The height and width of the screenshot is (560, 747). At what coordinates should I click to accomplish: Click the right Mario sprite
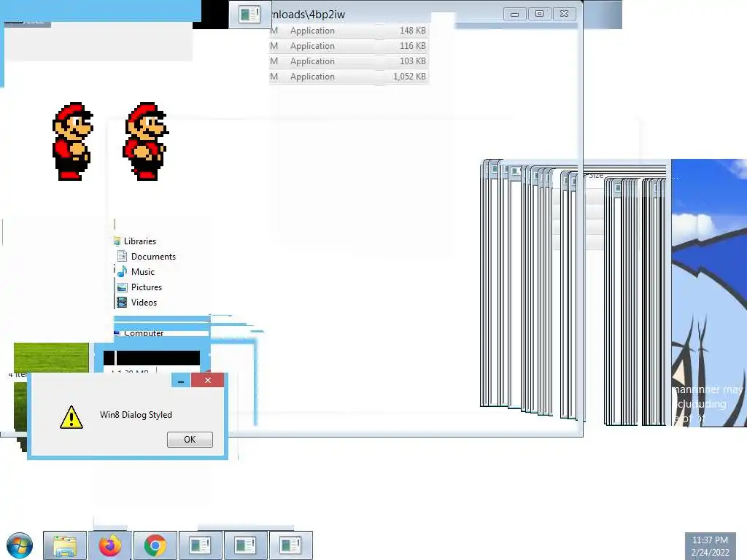pos(146,141)
